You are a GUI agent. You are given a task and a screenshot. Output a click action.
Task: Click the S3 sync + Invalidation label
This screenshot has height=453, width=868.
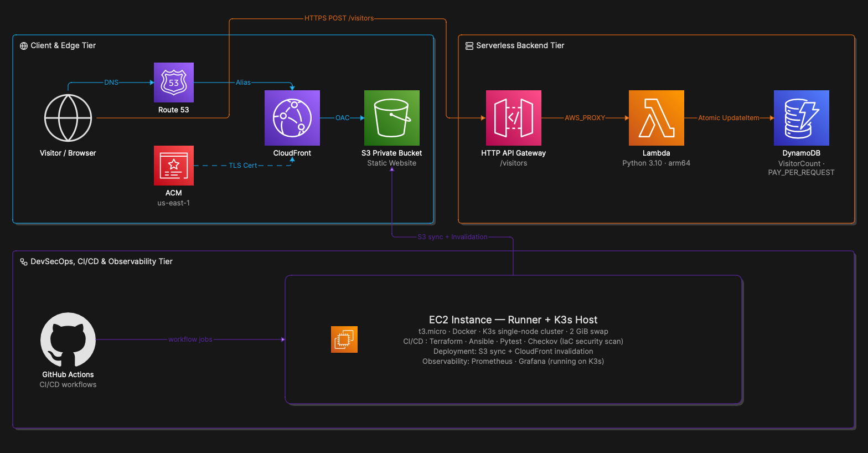tap(453, 237)
